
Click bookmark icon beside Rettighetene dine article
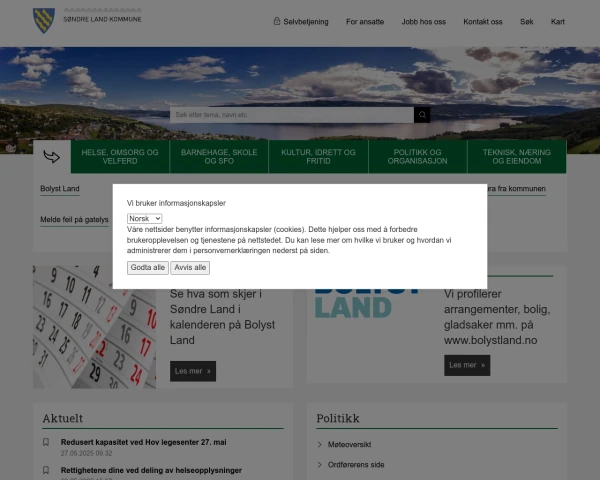(x=46, y=470)
